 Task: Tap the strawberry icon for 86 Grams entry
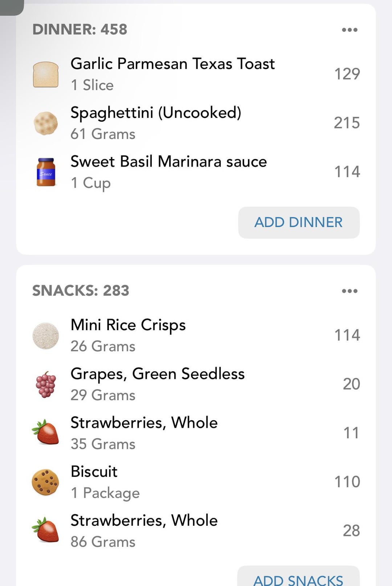(46, 530)
